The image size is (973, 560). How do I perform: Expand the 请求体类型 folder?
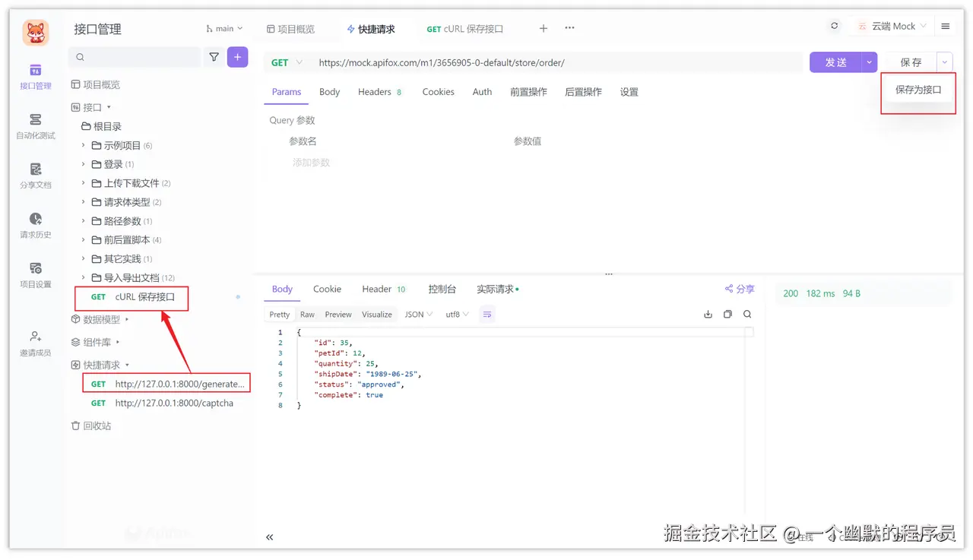84,202
